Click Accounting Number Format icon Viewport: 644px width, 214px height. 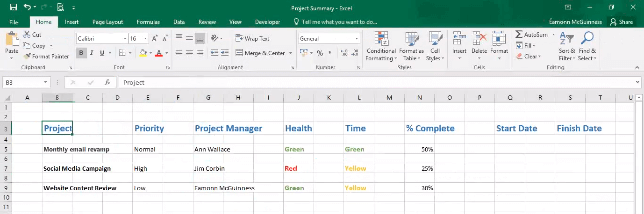[x=304, y=53]
